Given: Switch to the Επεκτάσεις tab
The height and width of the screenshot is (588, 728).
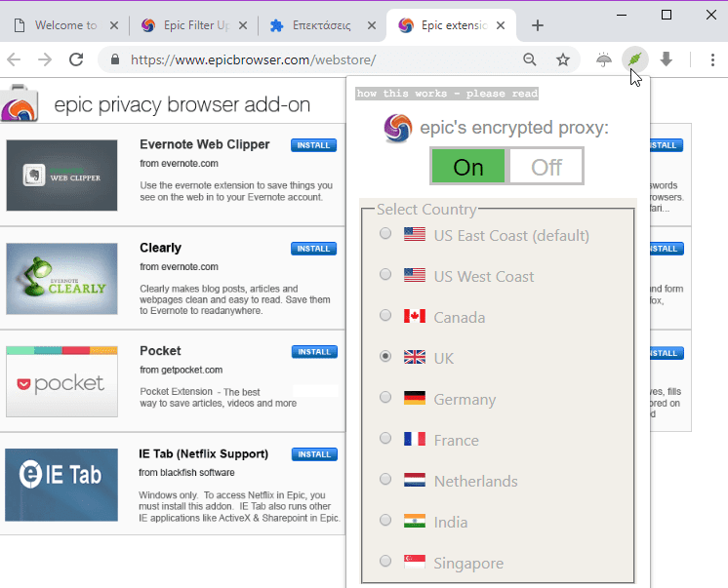Looking at the screenshot, I should pyautogui.click(x=320, y=25).
